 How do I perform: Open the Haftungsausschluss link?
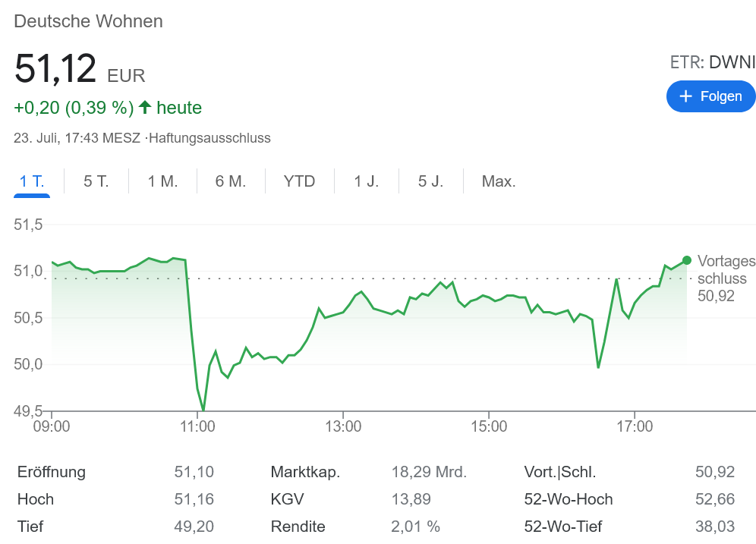pyautogui.click(x=210, y=138)
